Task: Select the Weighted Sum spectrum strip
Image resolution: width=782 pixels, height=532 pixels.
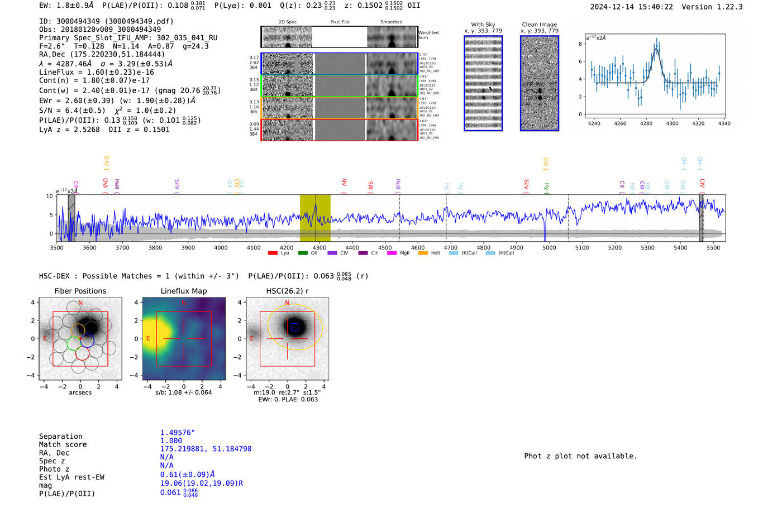Action: pos(340,37)
